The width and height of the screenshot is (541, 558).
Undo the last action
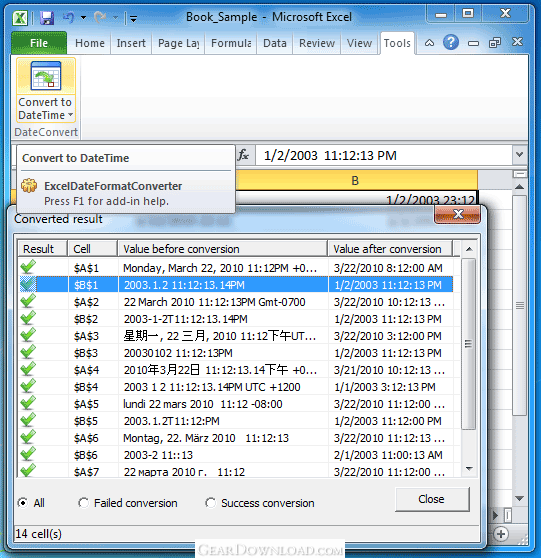[68, 17]
